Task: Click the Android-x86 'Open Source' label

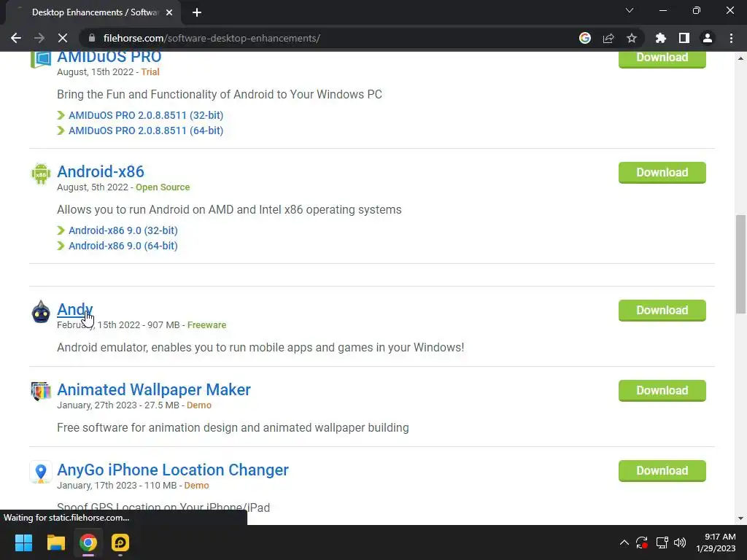Action: pos(163,187)
